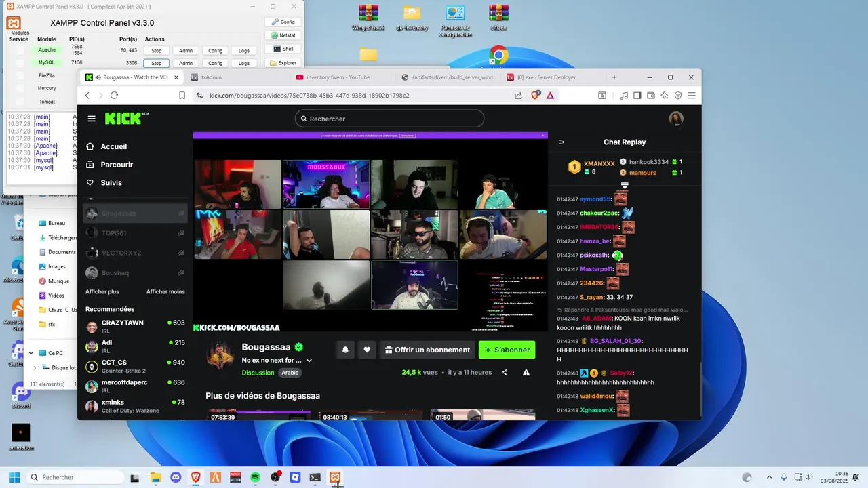Follow Bougassaa with the heart button
The image size is (868, 488).
tap(367, 350)
